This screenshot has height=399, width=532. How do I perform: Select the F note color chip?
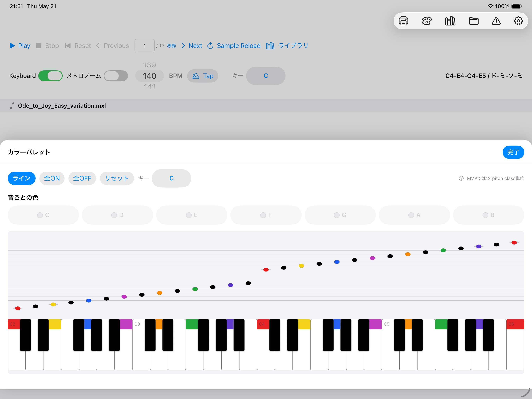pos(266,215)
